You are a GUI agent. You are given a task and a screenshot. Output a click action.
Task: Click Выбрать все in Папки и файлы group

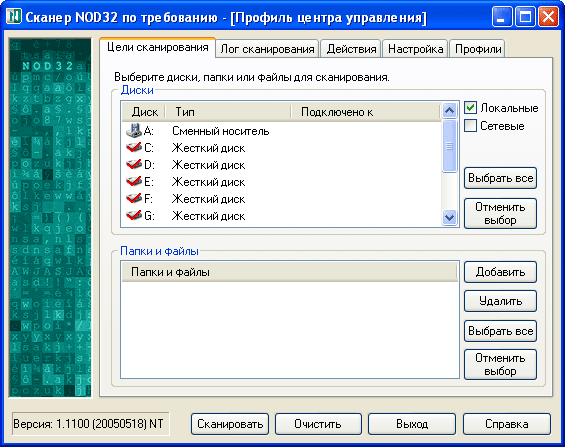click(x=501, y=331)
